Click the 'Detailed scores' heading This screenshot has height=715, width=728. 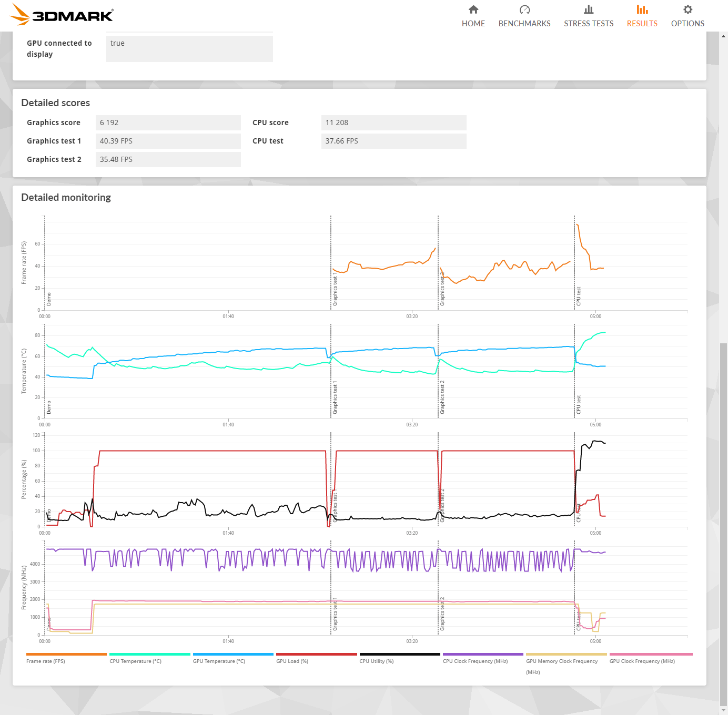tap(56, 103)
